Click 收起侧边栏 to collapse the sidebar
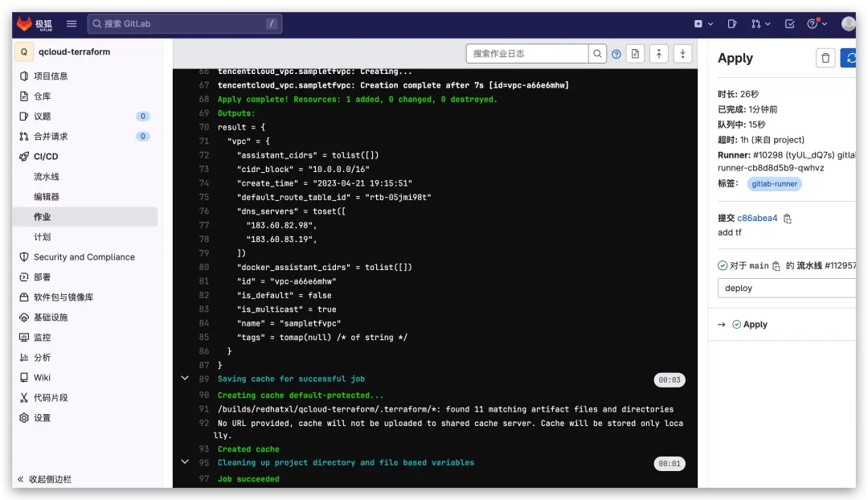Image resolution: width=868 pixels, height=500 pixels. click(50, 479)
